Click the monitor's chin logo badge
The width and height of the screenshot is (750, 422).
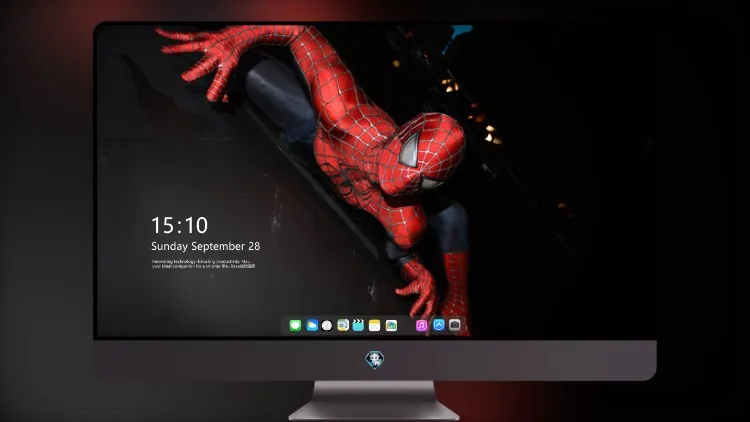(375, 359)
